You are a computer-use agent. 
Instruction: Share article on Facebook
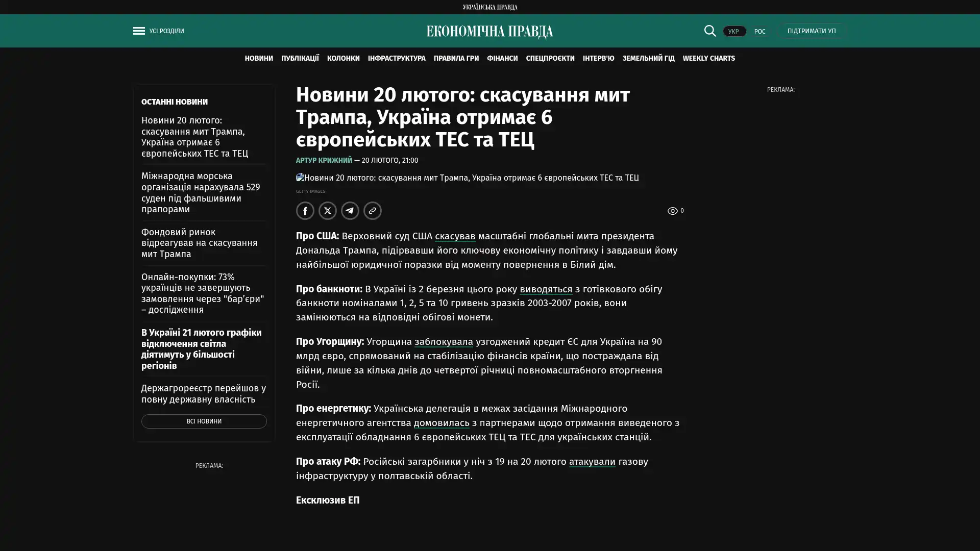[x=305, y=211]
